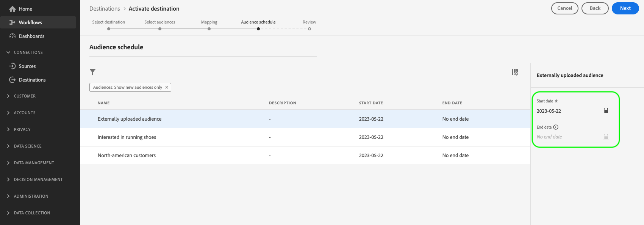Image resolution: width=644 pixels, height=225 pixels.
Task: Open Destinations in the sidebar
Action: [x=32, y=80]
